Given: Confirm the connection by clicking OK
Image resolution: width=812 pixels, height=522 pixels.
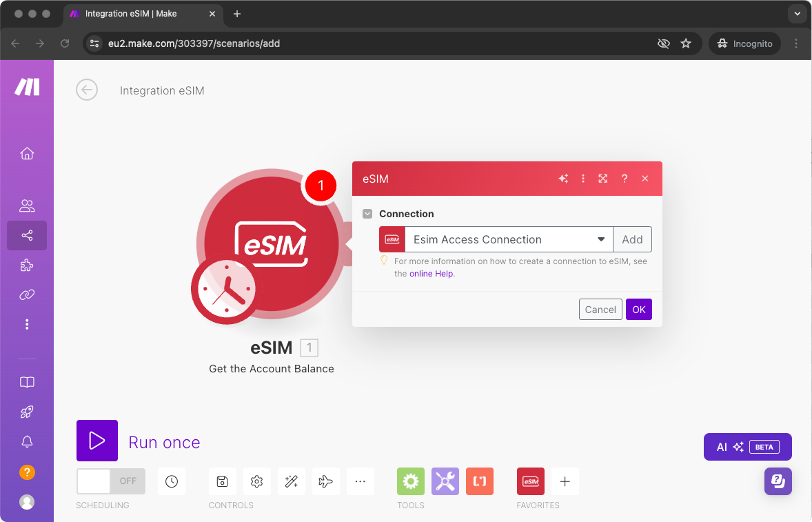Looking at the screenshot, I should pos(638,309).
